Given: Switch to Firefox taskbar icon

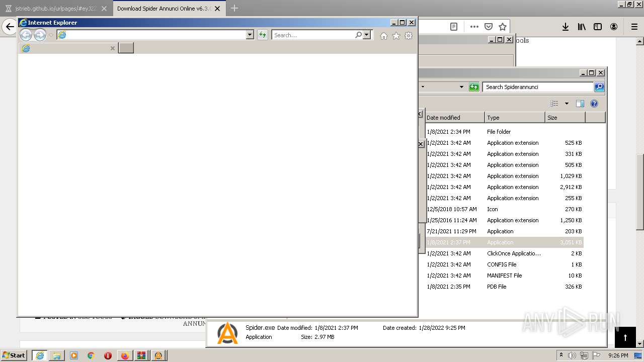Looking at the screenshot, I should coord(125,355).
